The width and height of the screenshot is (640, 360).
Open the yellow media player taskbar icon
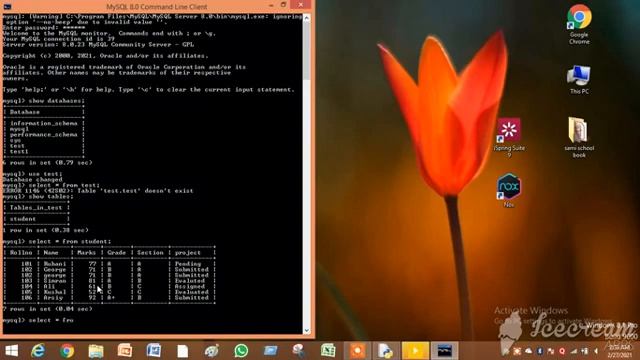click(415, 351)
